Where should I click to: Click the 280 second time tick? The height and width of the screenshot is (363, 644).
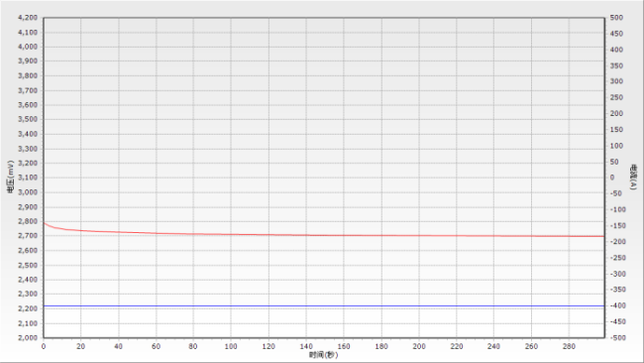coord(569,346)
